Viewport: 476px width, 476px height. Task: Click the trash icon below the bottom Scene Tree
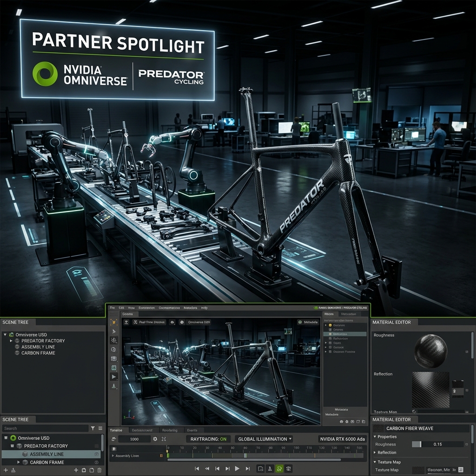pos(99,470)
